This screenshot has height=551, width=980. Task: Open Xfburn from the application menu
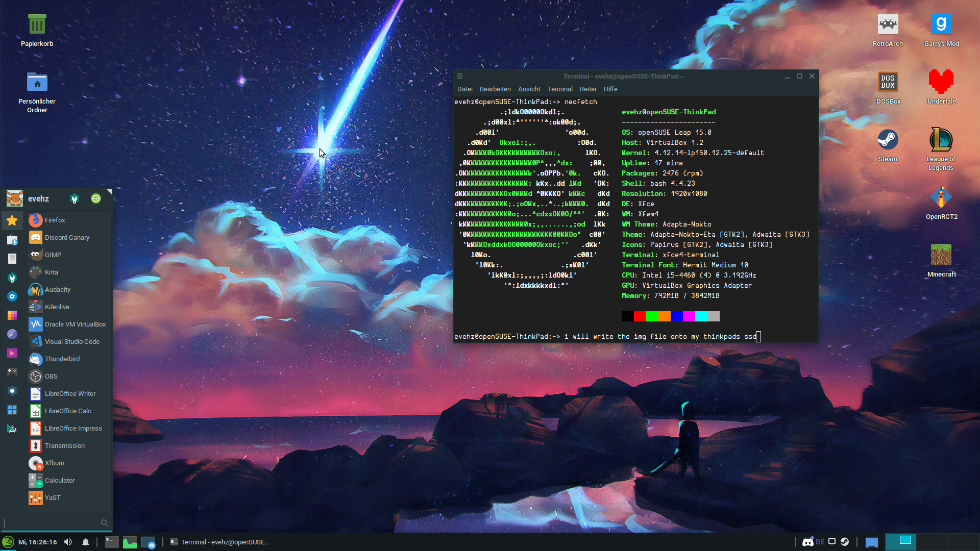click(69, 463)
